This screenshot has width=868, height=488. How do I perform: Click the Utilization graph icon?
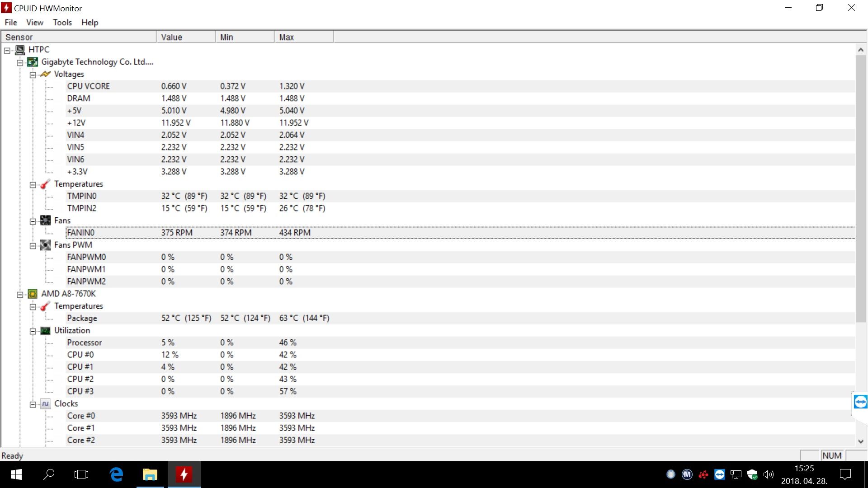coord(45,330)
